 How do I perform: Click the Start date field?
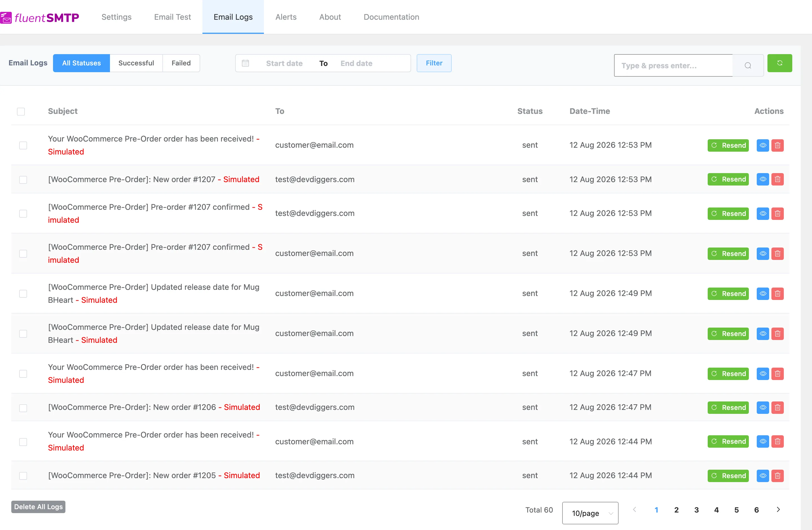click(284, 63)
